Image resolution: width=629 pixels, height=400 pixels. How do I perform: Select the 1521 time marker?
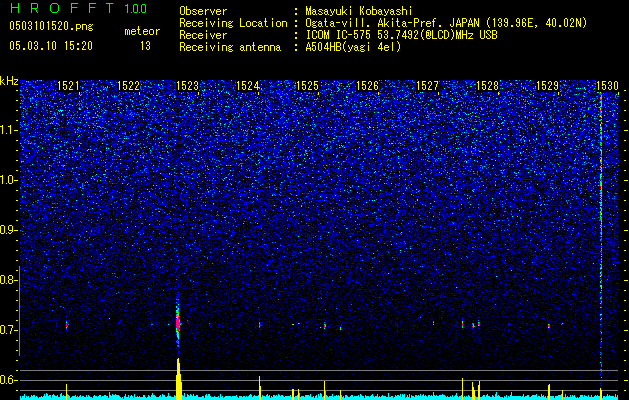[68, 86]
